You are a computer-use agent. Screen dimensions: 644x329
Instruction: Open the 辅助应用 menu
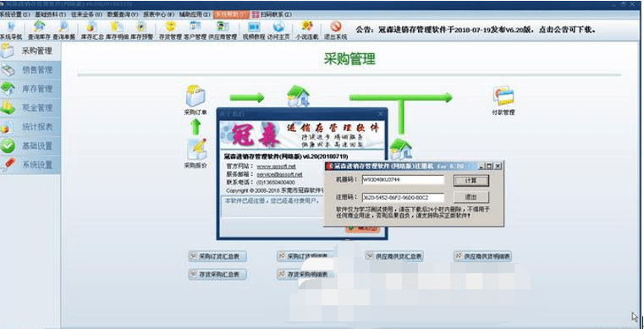[x=195, y=14]
